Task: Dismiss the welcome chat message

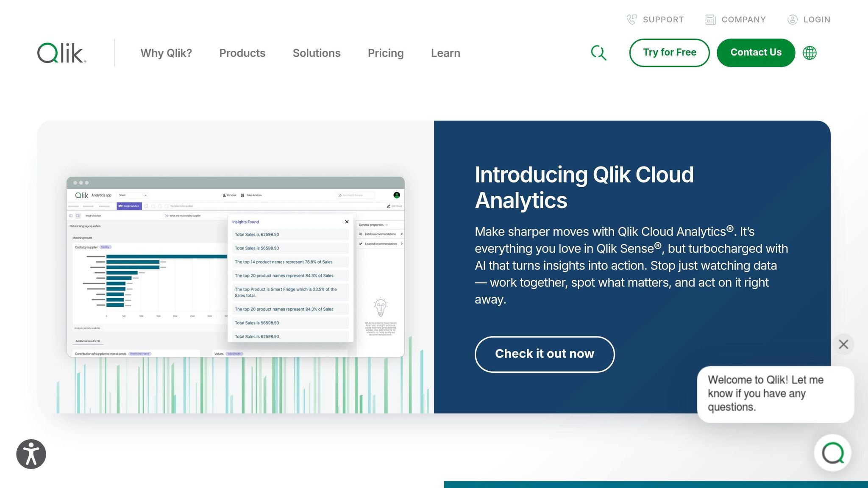Action: [843, 344]
